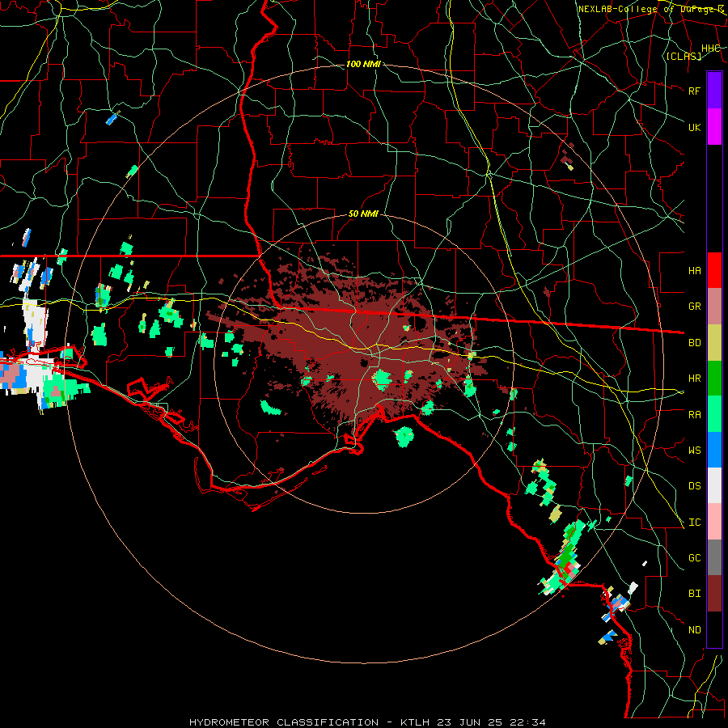
Task: Click the DS legend label
Action: (694, 486)
